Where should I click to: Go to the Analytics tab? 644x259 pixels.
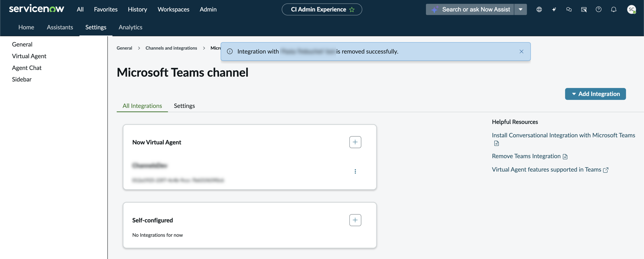pyautogui.click(x=130, y=27)
